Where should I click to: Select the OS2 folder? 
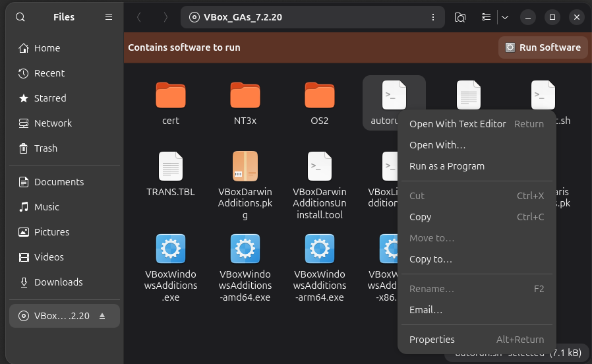[320, 103]
